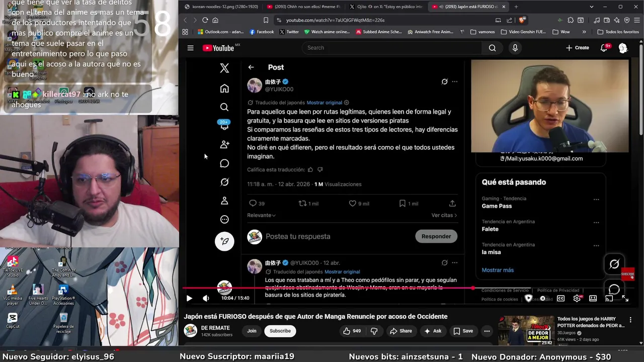
Task: Expand the Wow bookmarks folder
Action: (x=561, y=32)
